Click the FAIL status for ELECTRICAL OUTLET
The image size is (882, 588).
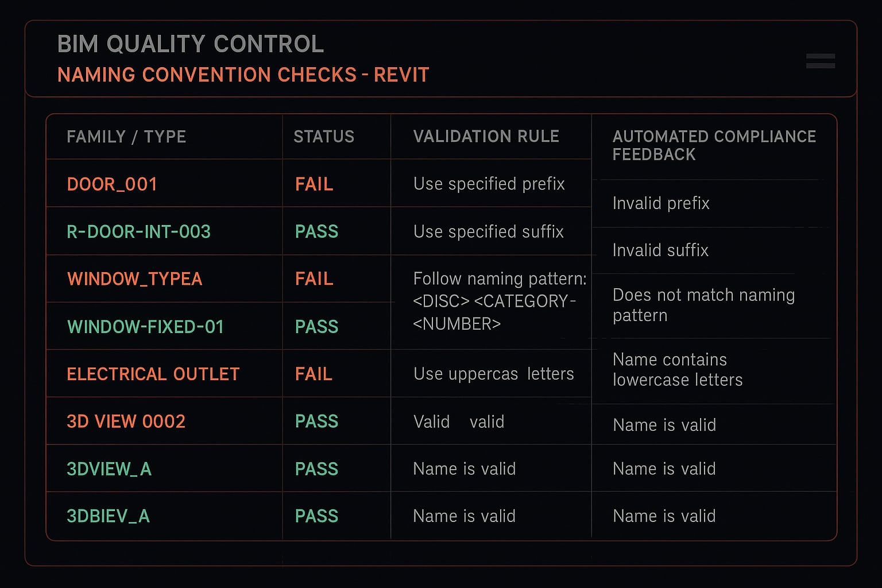pyautogui.click(x=314, y=374)
